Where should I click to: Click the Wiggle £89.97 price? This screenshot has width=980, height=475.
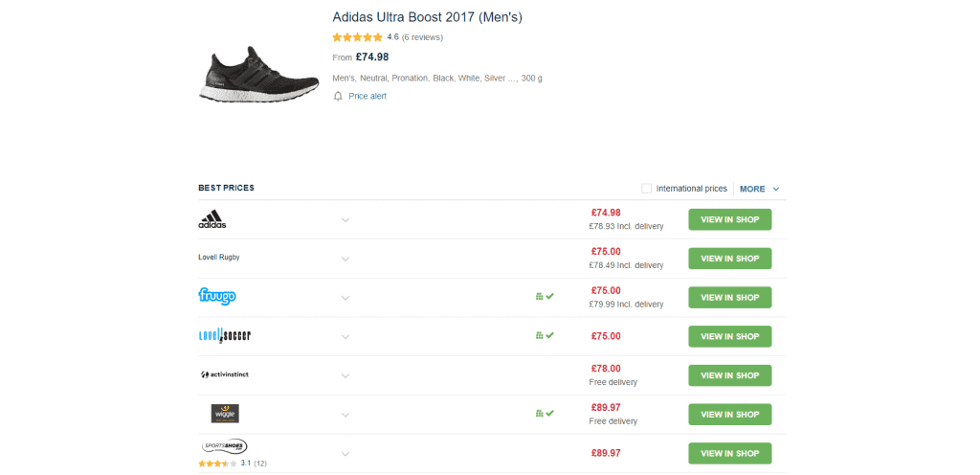click(606, 408)
